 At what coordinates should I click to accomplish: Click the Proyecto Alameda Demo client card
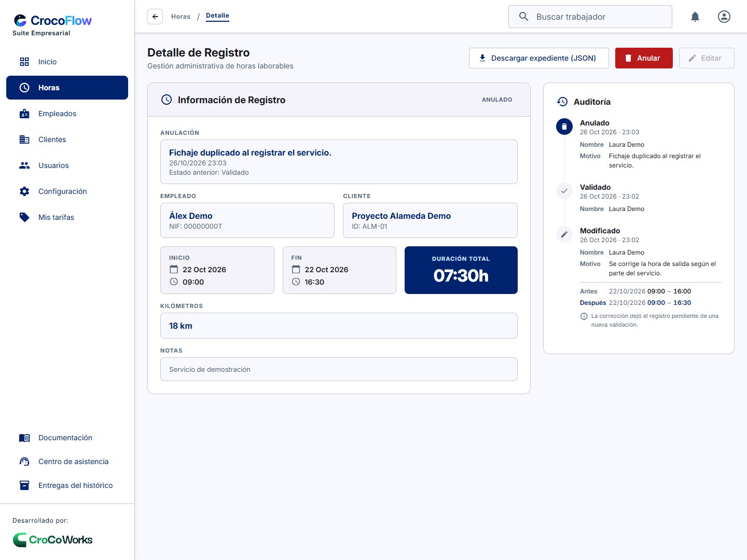pos(430,220)
